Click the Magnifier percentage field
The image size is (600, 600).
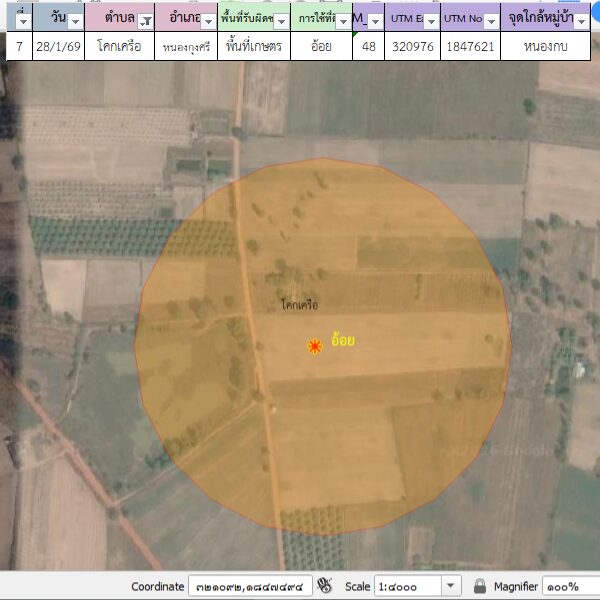(570, 585)
